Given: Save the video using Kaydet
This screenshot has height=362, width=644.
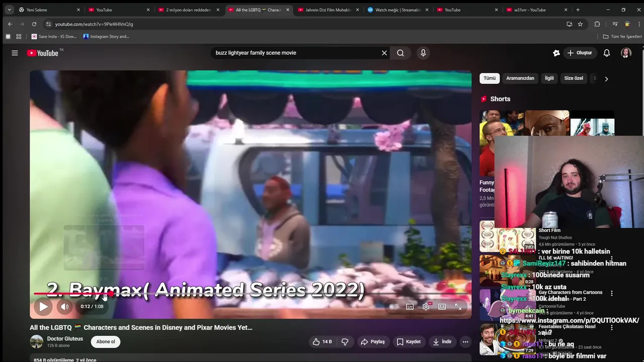Looking at the screenshot, I should pos(409,342).
